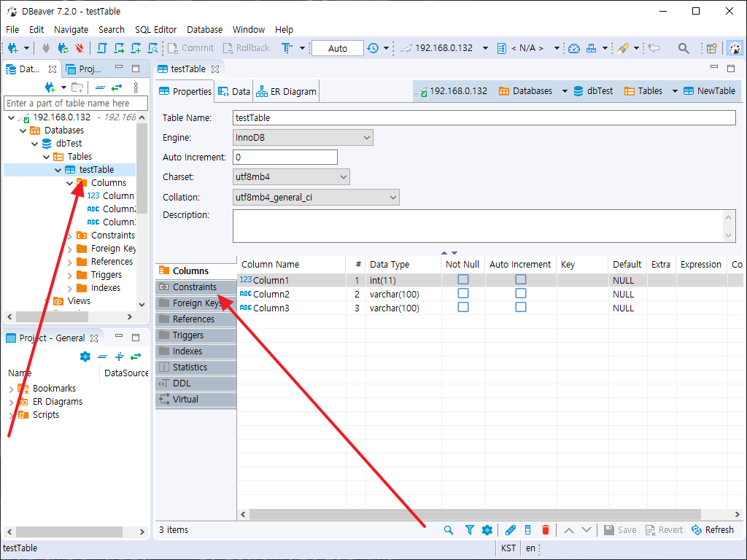Click the New Connection plug icon in main toolbar
747x560 pixels.
click(x=13, y=48)
